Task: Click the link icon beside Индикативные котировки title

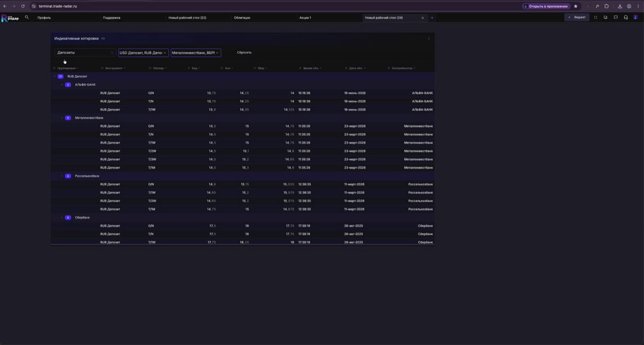Action: click(103, 39)
